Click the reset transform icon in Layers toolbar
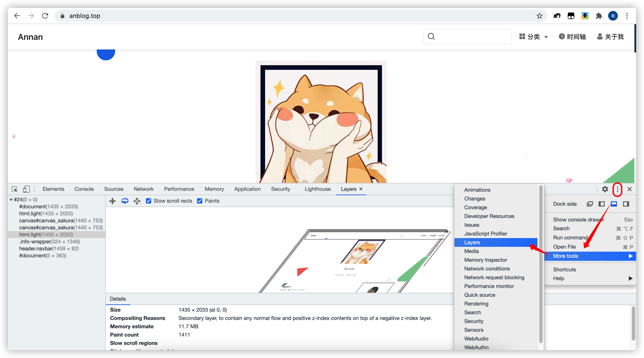This screenshot has height=358, width=644. coord(137,201)
